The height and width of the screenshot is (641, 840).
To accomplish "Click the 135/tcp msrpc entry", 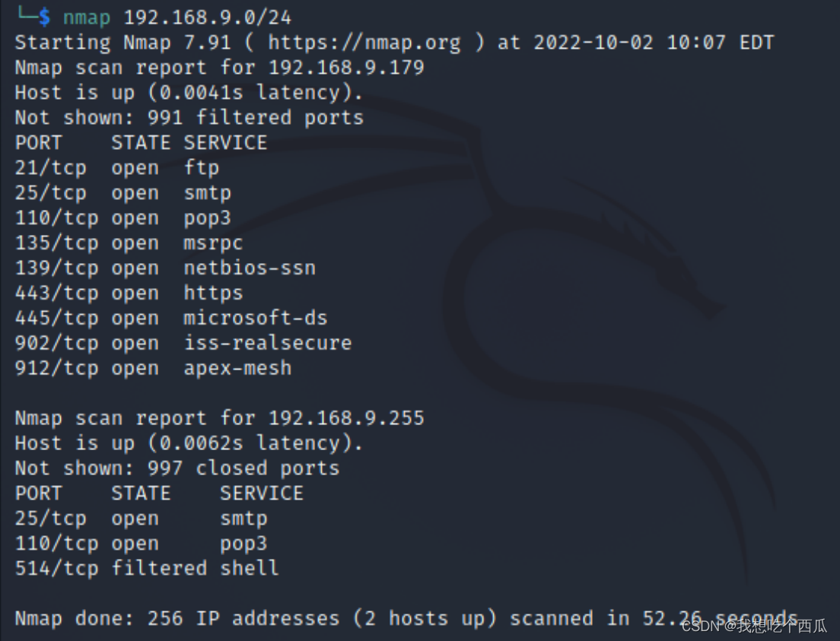I will click(x=129, y=243).
